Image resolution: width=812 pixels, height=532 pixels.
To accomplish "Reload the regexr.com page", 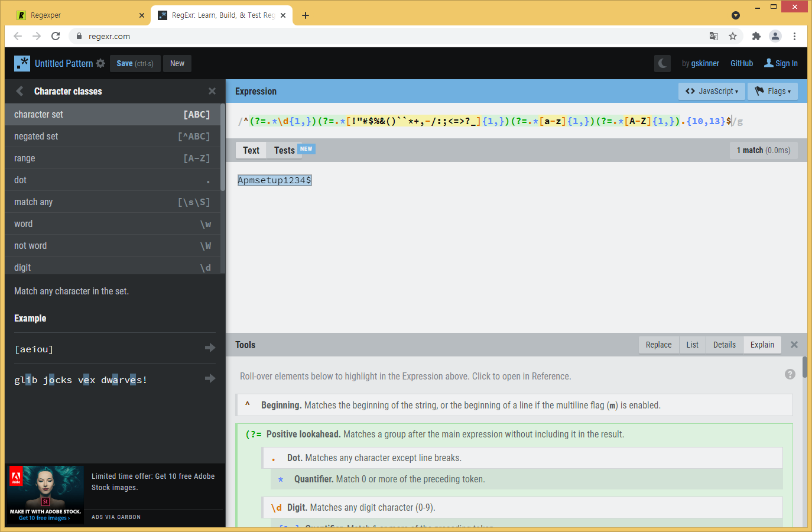I will tap(56, 36).
